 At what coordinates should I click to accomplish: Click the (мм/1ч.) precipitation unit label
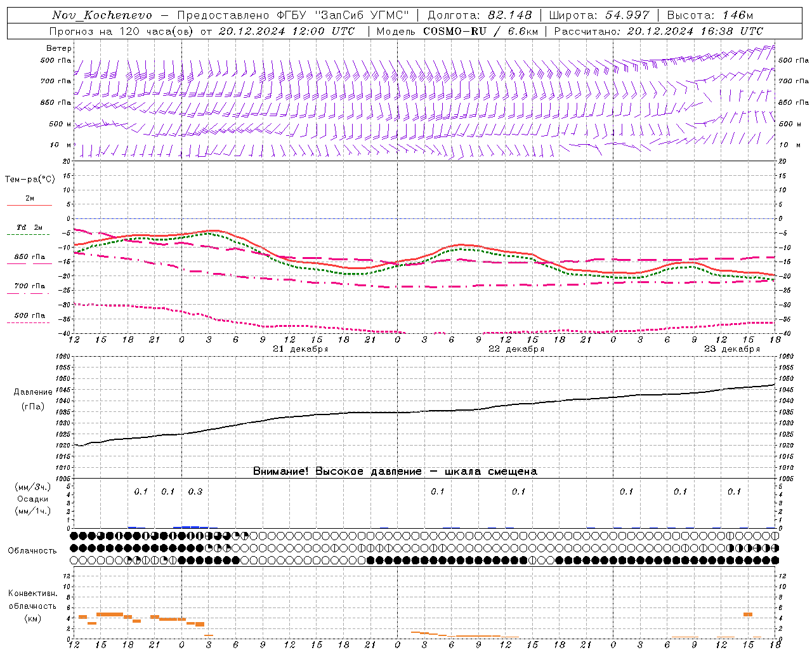tap(33, 511)
